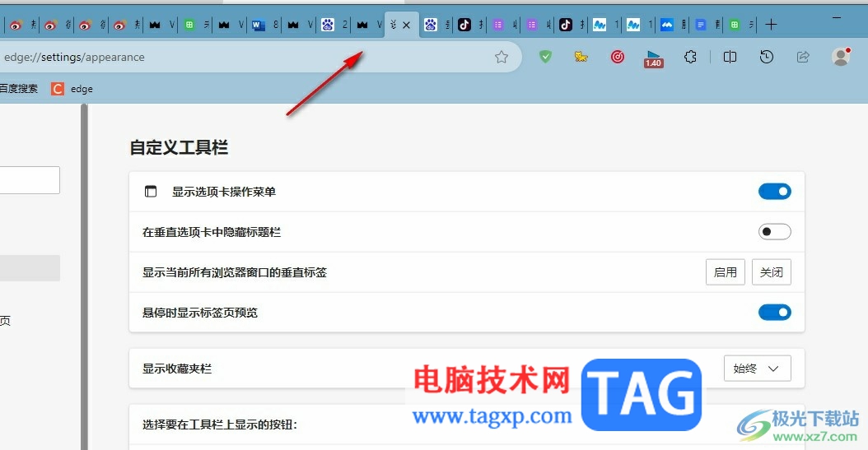
Task: Open the 百度搜索 bookmark
Action: pos(19,89)
